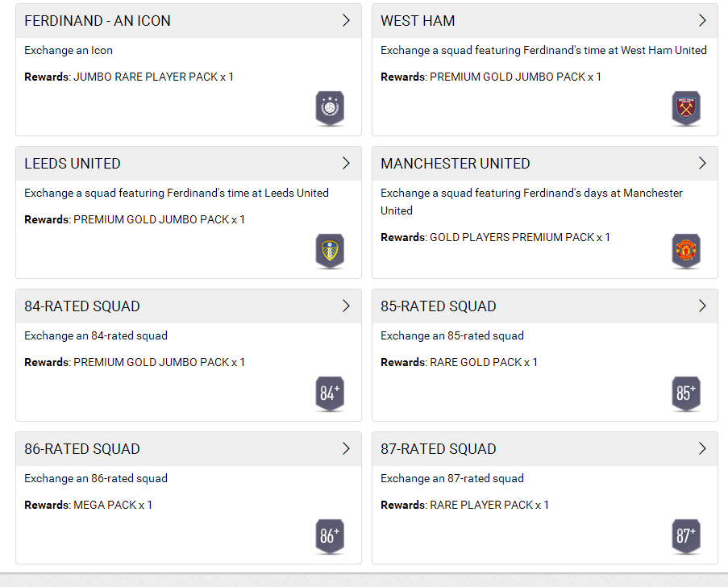Click the 87+ rating badge
The width and height of the screenshot is (728, 587).
click(686, 536)
